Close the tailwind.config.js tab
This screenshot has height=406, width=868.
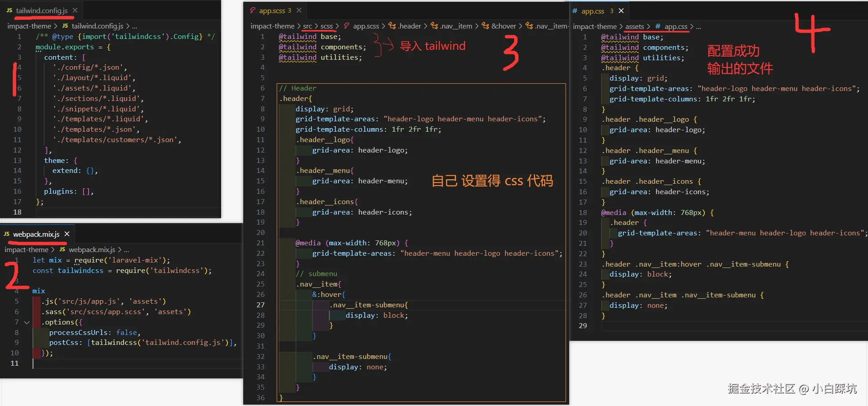click(75, 10)
